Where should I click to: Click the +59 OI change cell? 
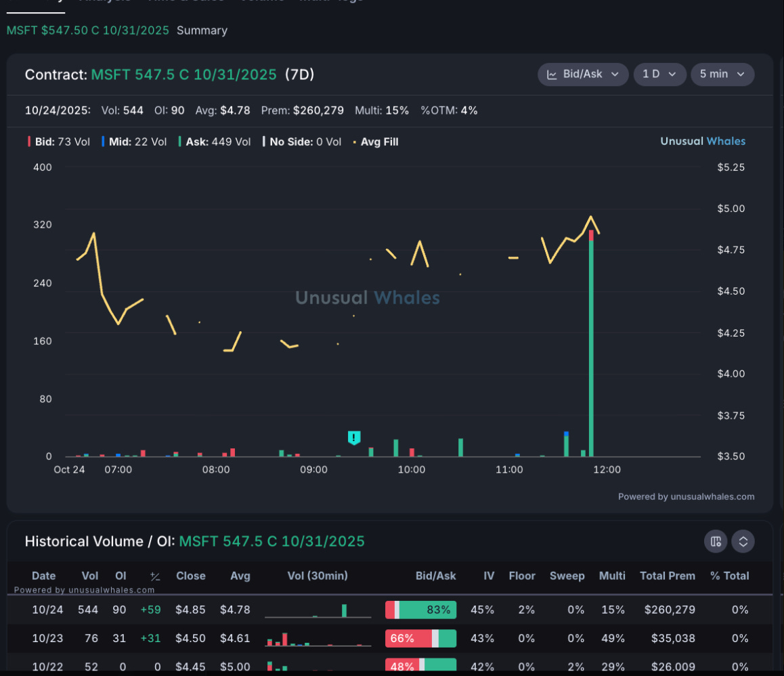150,610
